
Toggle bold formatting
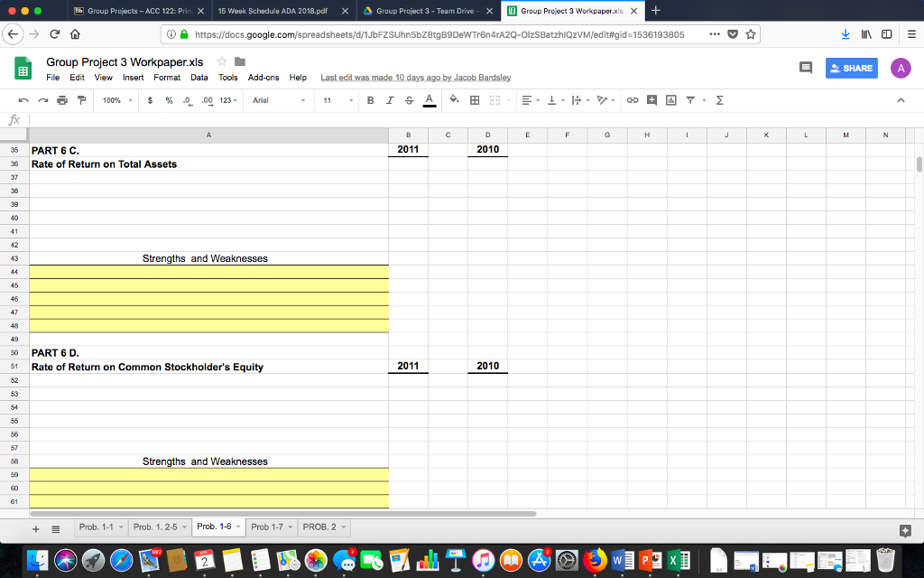370,100
